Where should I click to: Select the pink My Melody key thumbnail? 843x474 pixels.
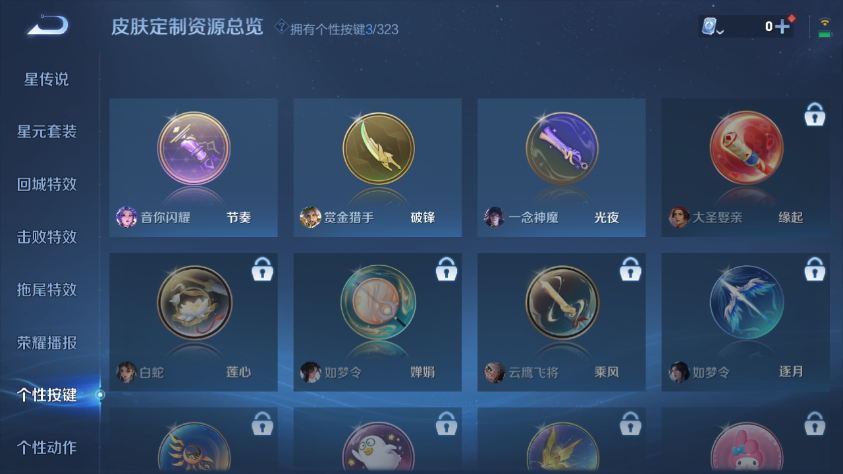(746, 448)
